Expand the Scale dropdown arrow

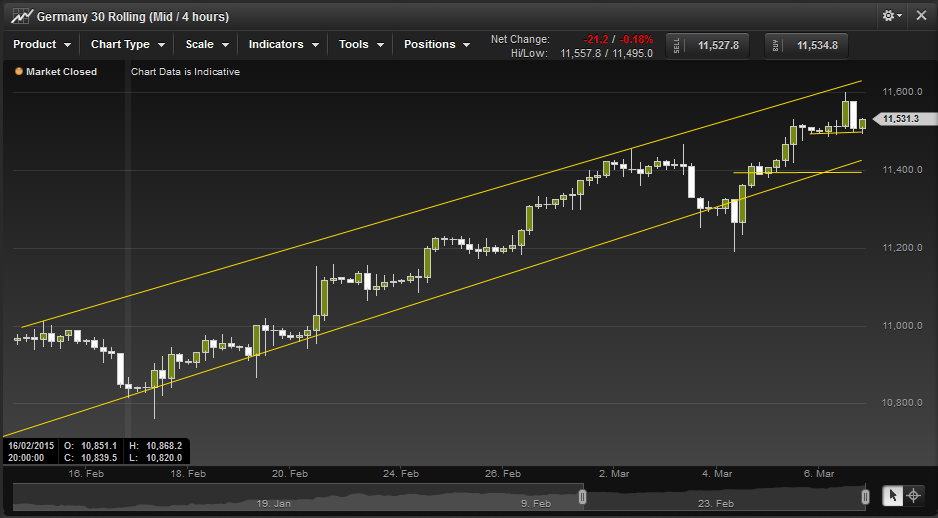tap(225, 45)
